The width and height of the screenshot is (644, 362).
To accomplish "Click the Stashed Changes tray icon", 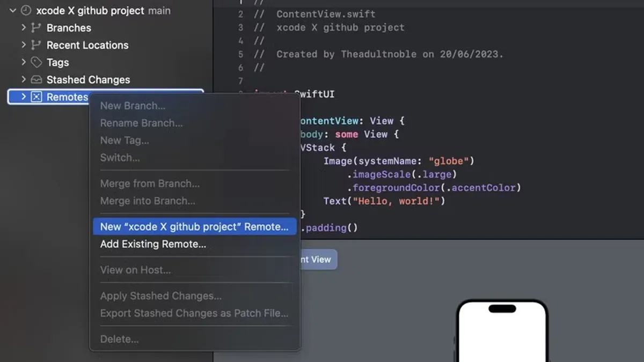I will click(x=36, y=79).
